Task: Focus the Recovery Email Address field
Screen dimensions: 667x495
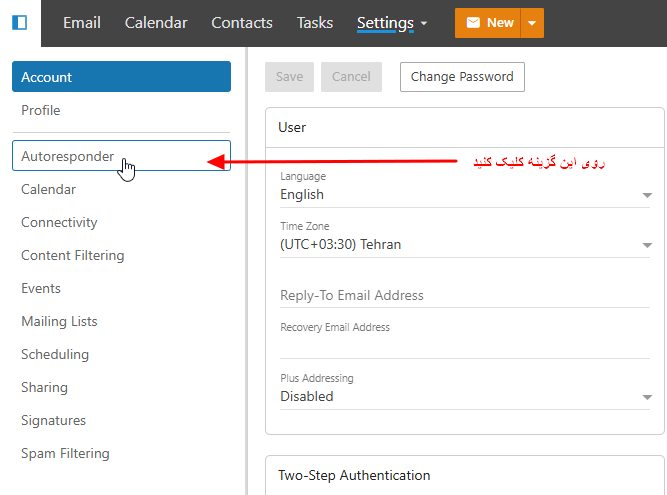Action: point(465,340)
